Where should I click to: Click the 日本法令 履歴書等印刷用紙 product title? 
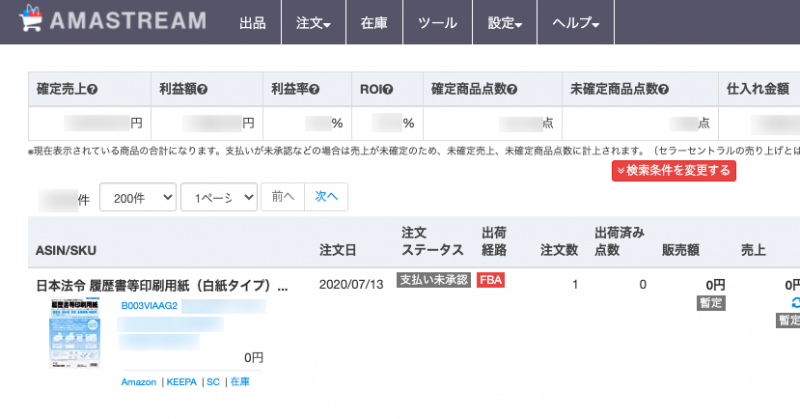162,285
